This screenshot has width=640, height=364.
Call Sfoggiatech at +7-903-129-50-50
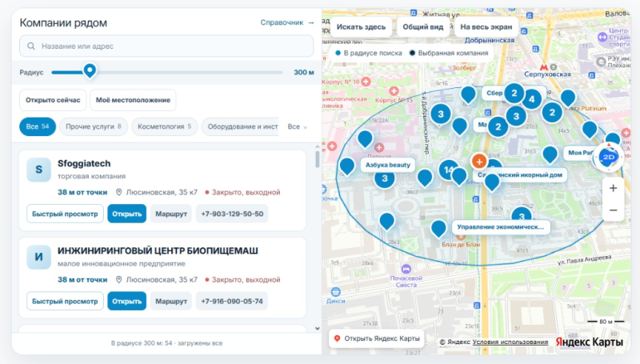coord(232,214)
